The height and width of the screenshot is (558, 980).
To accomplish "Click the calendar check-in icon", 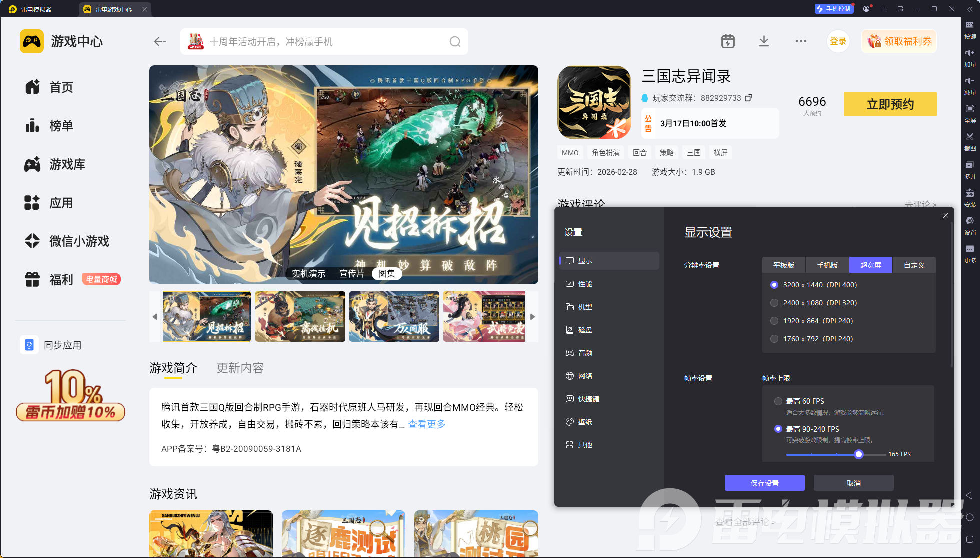I will coord(728,41).
